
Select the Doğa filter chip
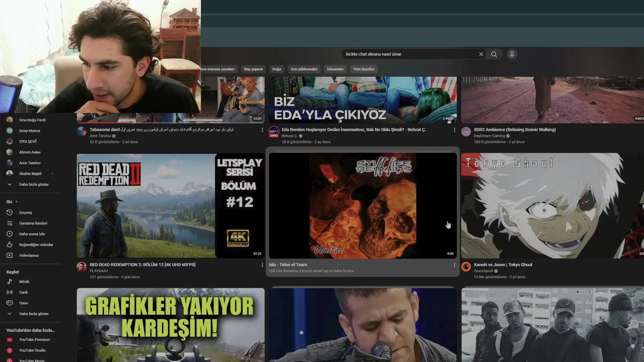(277, 69)
